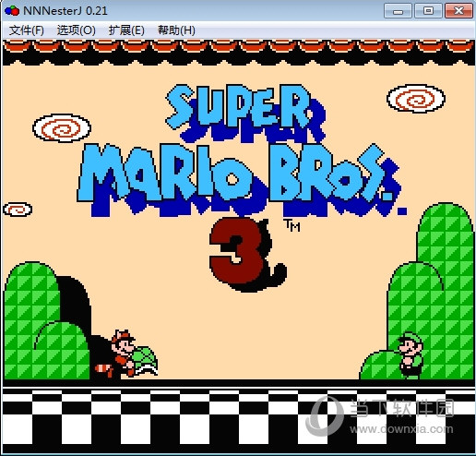Viewport: 476px width, 456px height.
Task: Click the NNNesterJ app icon in title bar
Action: pos(12,11)
